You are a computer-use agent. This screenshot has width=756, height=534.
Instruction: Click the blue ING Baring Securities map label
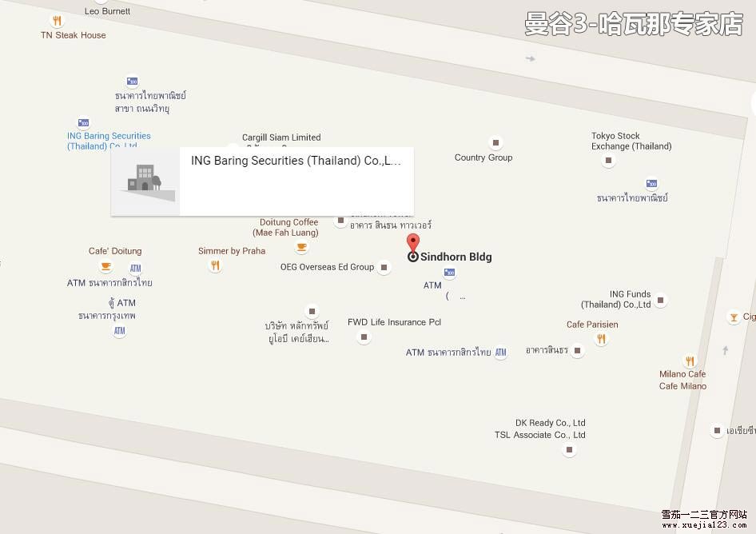tap(109, 141)
